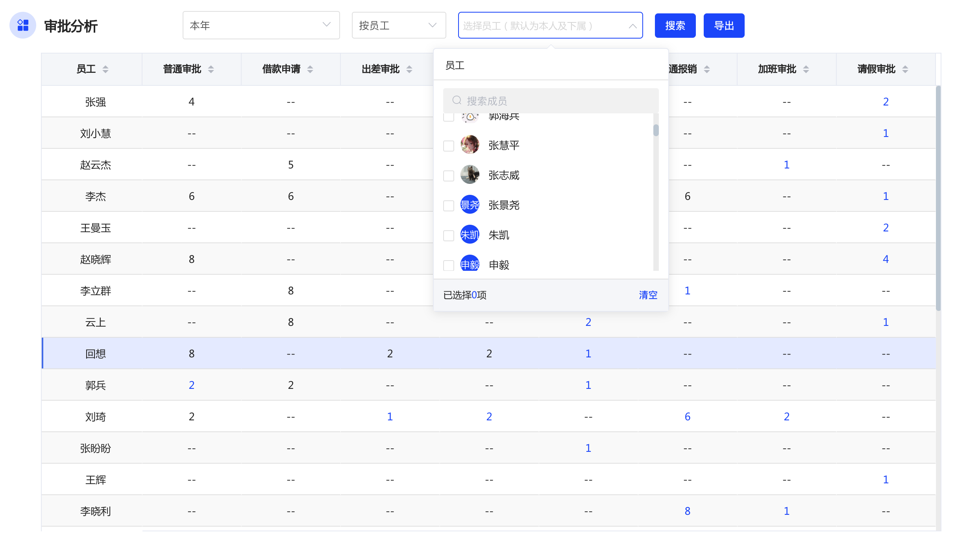Click the employee list scrollbar thumb

[x=656, y=130]
